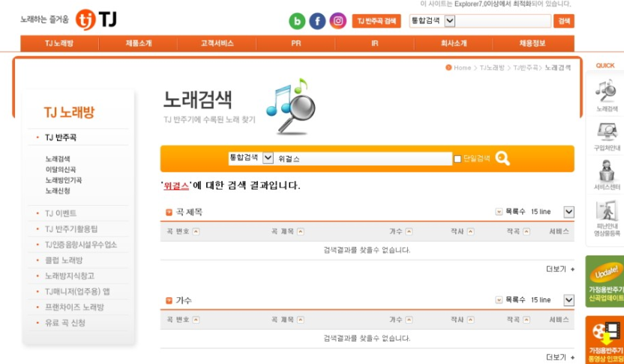Open sidebar 노래신청 link
This screenshot has width=624, height=364.
58,191
